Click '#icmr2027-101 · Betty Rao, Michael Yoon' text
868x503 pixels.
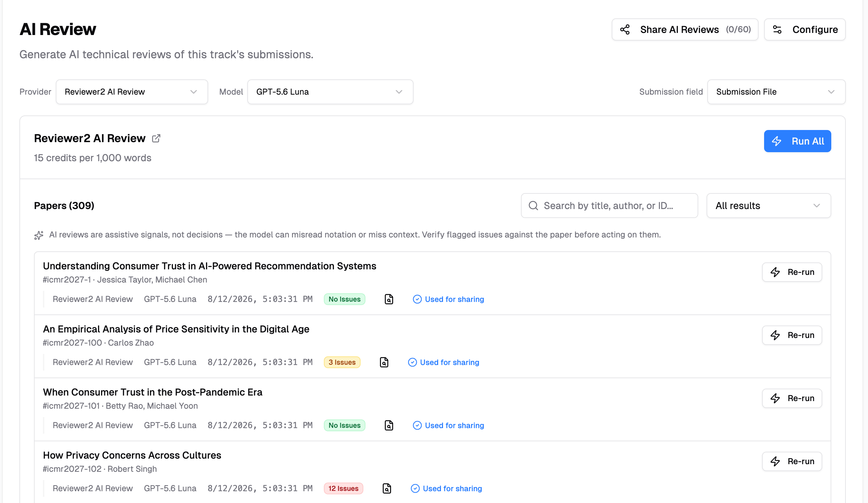click(120, 406)
